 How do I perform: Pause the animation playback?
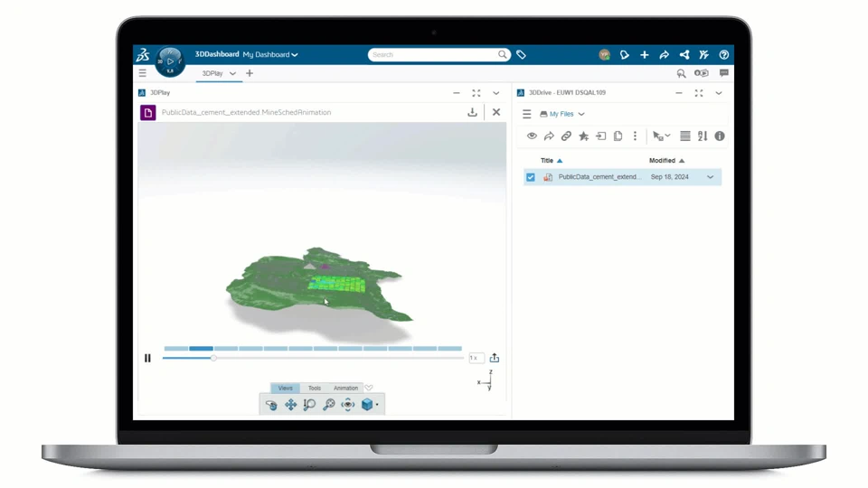click(147, 359)
